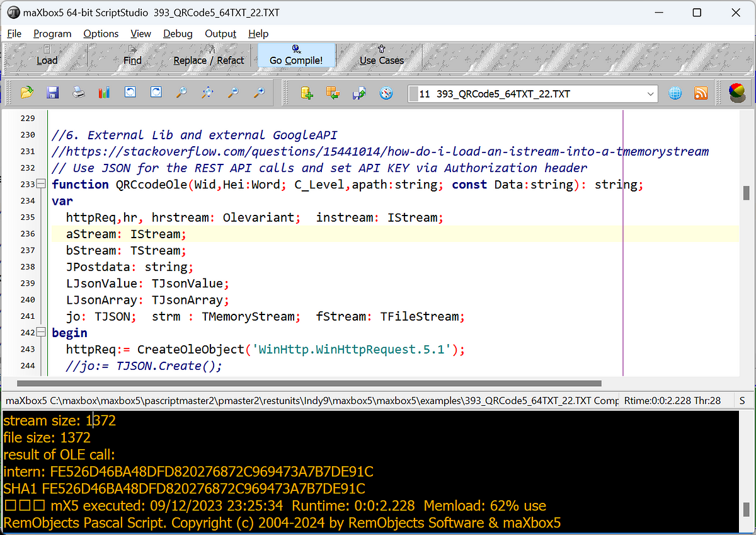Click the colored pie ball icon

coord(736,93)
